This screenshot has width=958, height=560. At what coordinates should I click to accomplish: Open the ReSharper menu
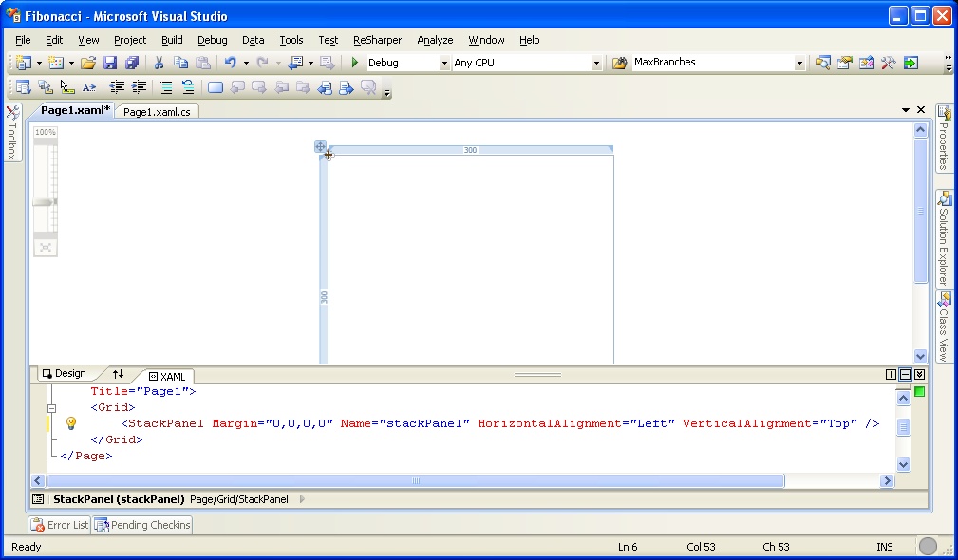pyautogui.click(x=377, y=40)
